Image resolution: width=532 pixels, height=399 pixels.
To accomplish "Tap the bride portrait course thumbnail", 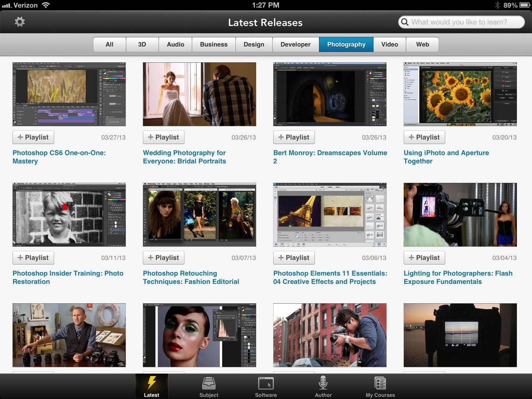I will [x=199, y=94].
